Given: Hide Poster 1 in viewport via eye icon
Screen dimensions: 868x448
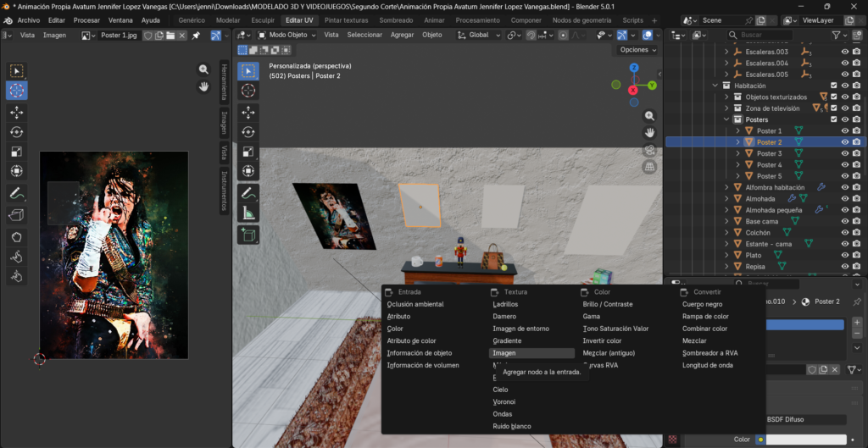Looking at the screenshot, I should tap(845, 130).
